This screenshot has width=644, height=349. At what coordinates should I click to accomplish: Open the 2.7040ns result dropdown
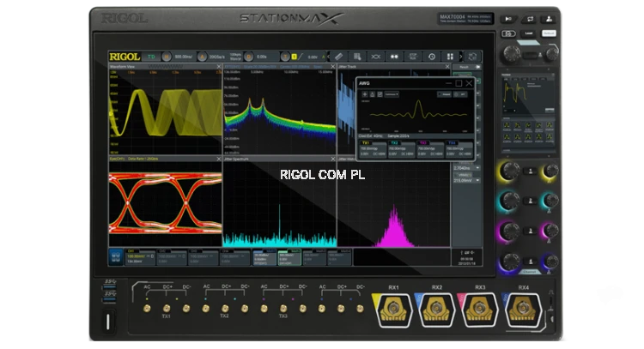tap(466, 168)
